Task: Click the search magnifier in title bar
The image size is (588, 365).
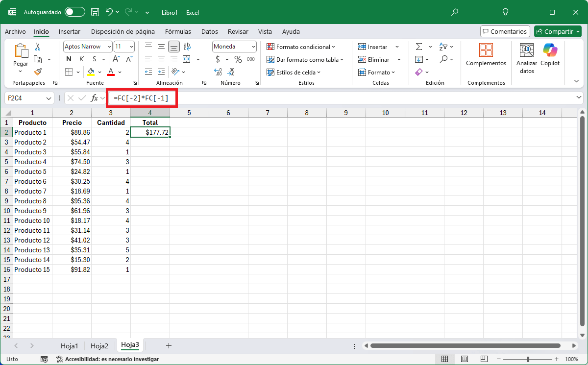Action: click(x=455, y=12)
